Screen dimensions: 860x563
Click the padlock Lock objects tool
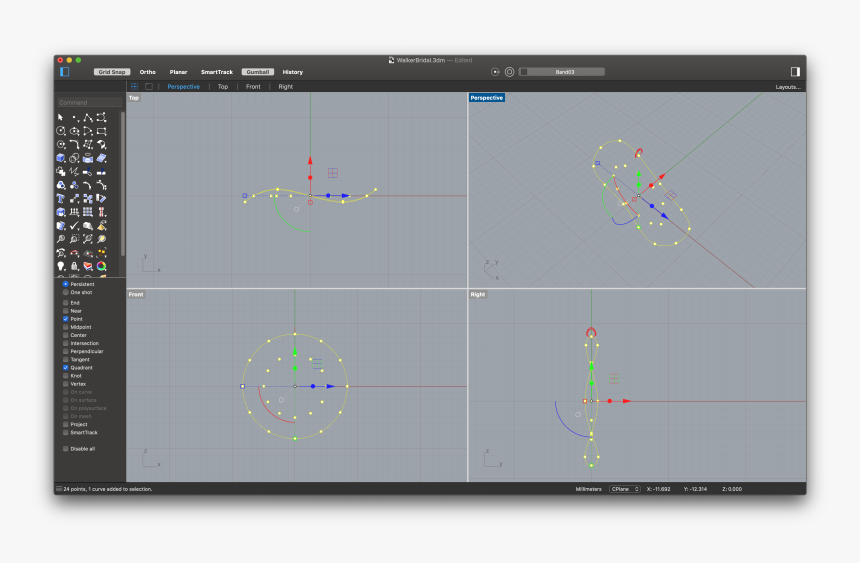coord(75,266)
